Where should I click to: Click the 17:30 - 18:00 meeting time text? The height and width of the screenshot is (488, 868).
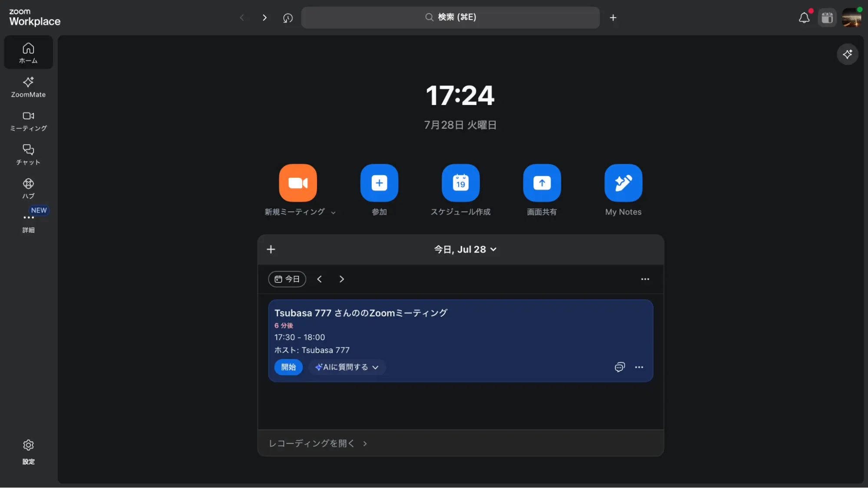pyautogui.click(x=300, y=337)
